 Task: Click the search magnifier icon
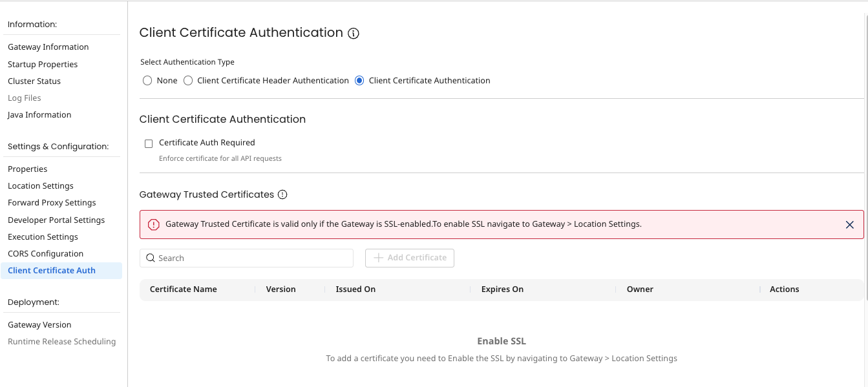[151, 258]
